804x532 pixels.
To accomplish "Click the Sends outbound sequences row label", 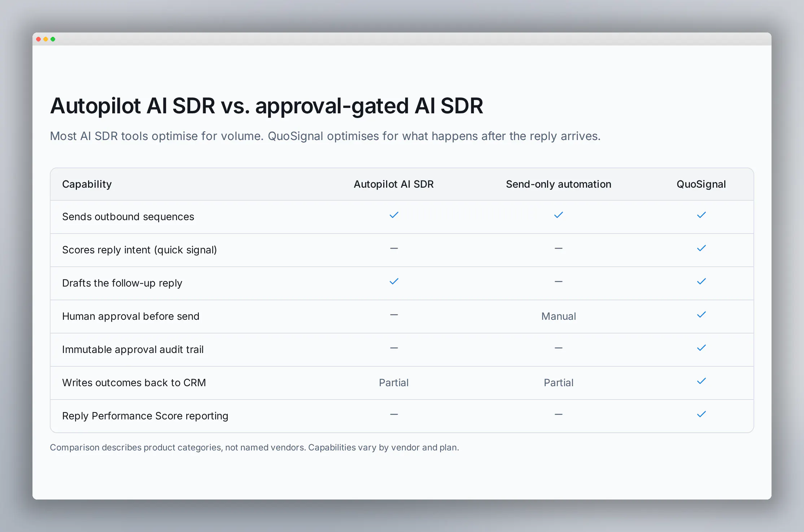I will (x=128, y=217).
